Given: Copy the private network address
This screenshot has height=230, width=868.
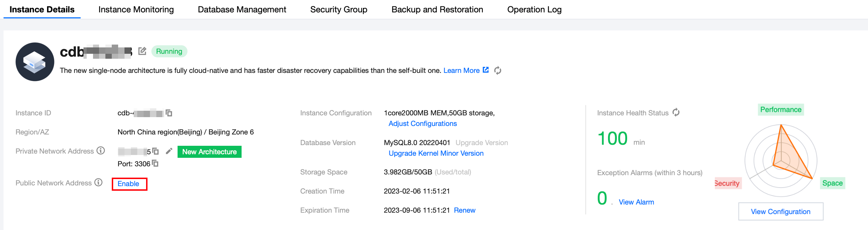Looking at the screenshot, I should [155, 151].
